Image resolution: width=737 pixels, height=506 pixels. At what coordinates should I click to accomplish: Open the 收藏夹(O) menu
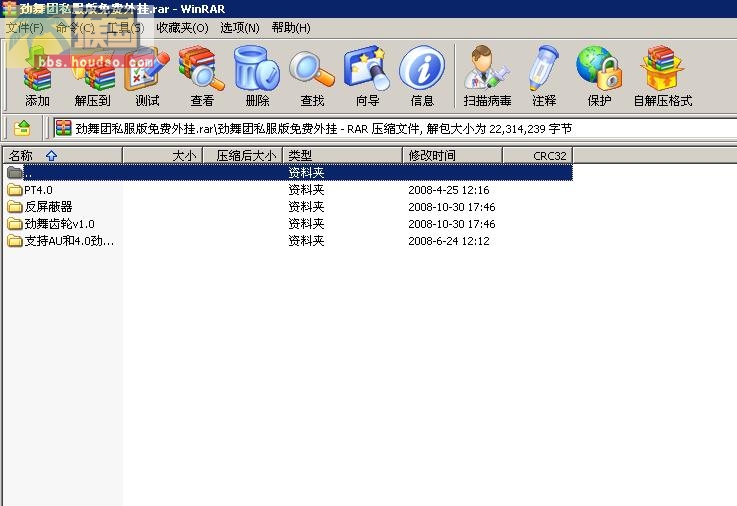tap(182, 28)
